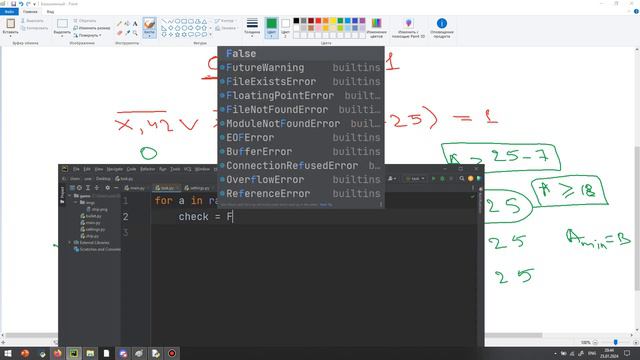Open the Windows Start menu
The height and width of the screenshot is (360, 640).
pos(7,353)
